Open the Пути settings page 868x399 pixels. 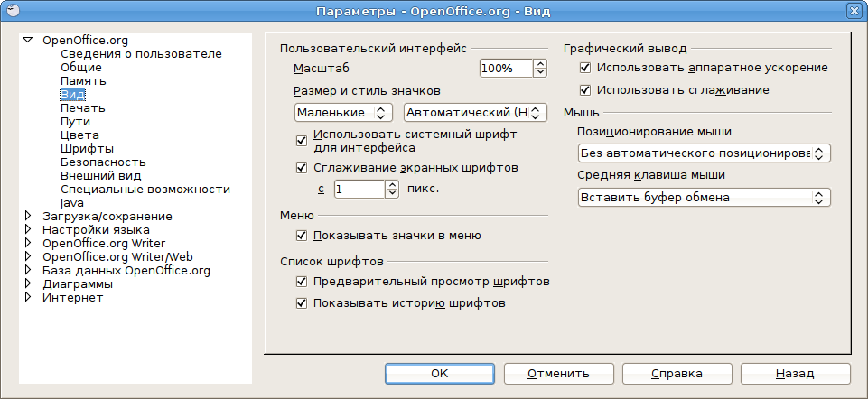(75, 121)
